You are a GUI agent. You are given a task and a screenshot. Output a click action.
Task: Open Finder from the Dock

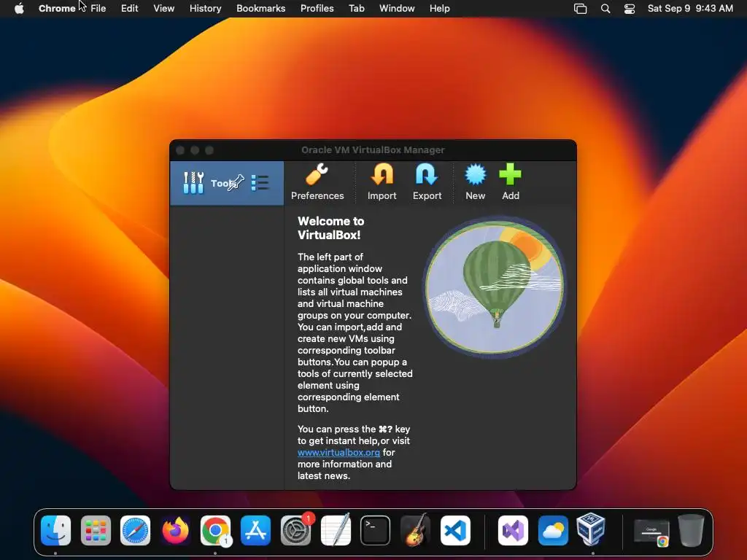coord(55,530)
